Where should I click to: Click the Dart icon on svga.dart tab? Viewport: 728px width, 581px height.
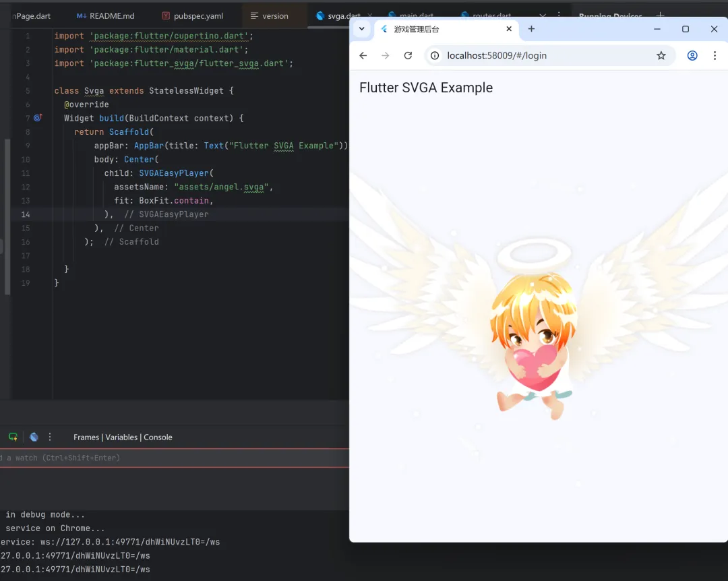coord(320,16)
